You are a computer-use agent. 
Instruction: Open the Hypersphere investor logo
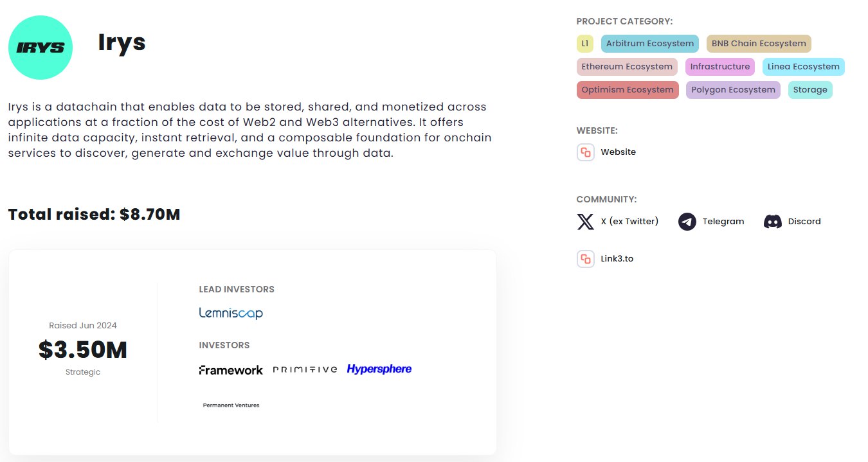click(x=379, y=369)
